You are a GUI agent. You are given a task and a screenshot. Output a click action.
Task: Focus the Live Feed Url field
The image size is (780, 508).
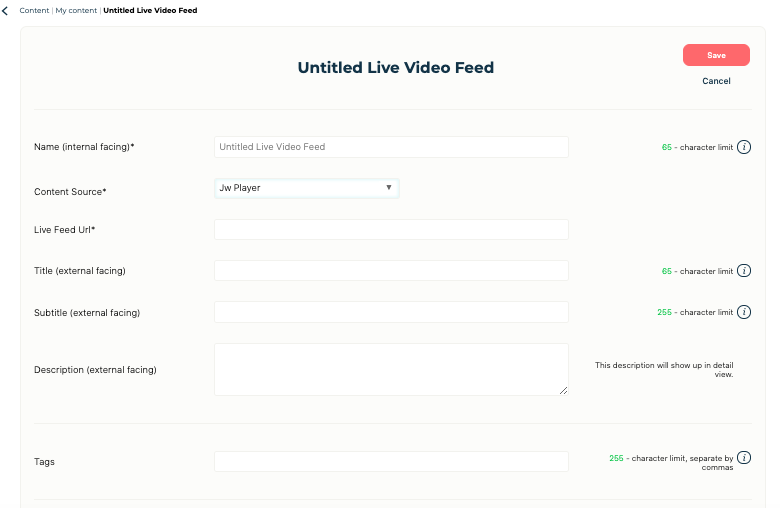click(391, 229)
